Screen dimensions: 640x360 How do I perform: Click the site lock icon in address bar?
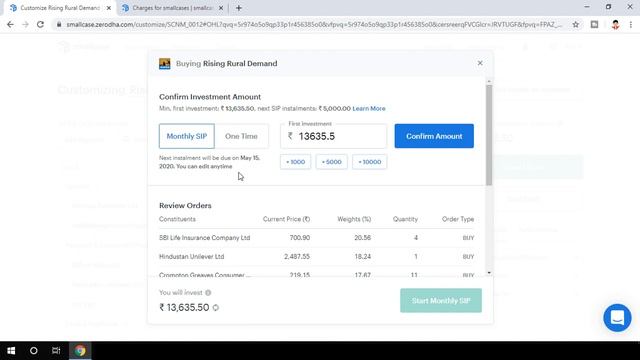point(59,24)
